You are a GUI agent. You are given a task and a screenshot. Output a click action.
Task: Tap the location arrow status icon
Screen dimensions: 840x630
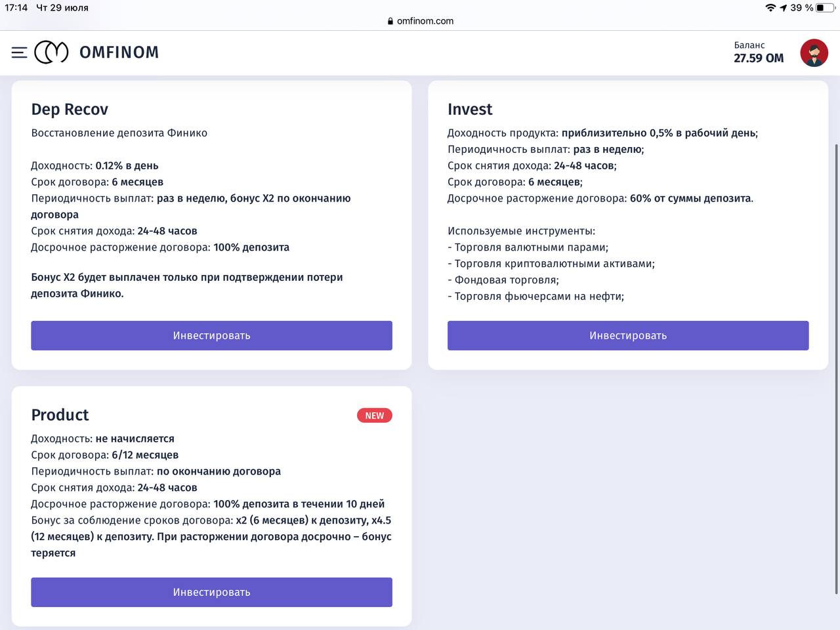[x=783, y=8]
